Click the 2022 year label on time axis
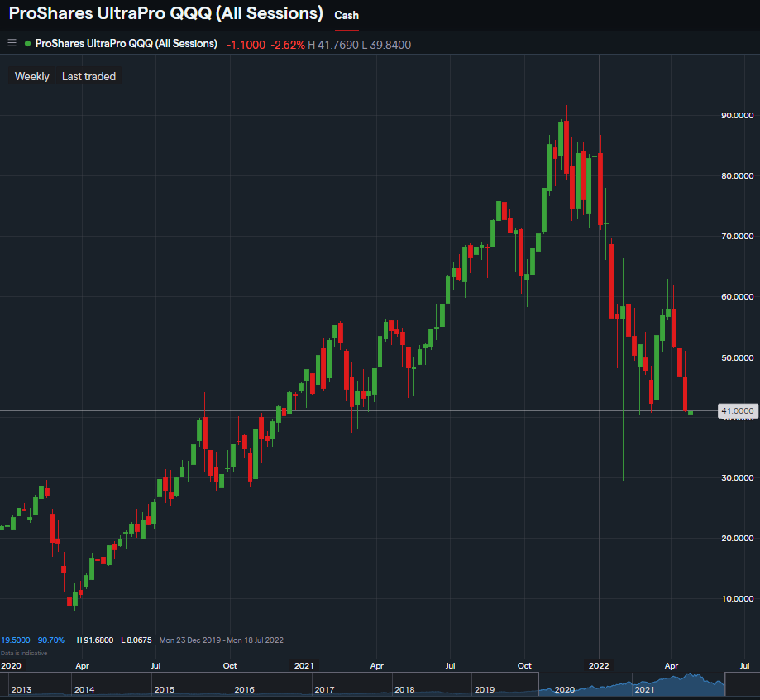Image resolution: width=760 pixels, height=700 pixels. 598,665
